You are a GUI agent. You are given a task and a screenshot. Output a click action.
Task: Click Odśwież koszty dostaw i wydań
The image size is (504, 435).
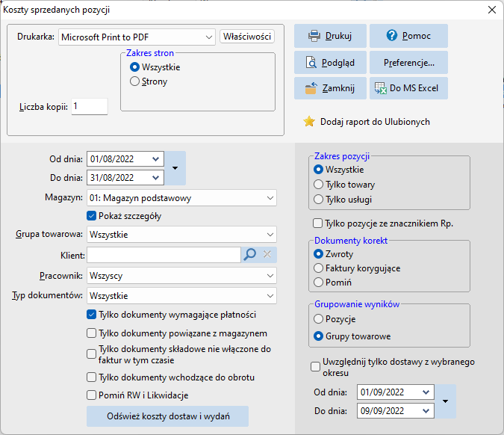coord(167,416)
